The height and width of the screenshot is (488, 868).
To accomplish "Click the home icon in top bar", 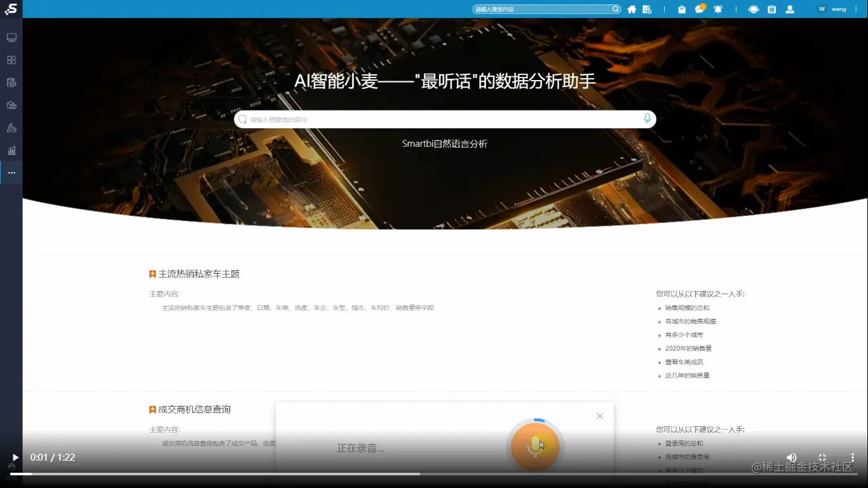I will [632, 10].
